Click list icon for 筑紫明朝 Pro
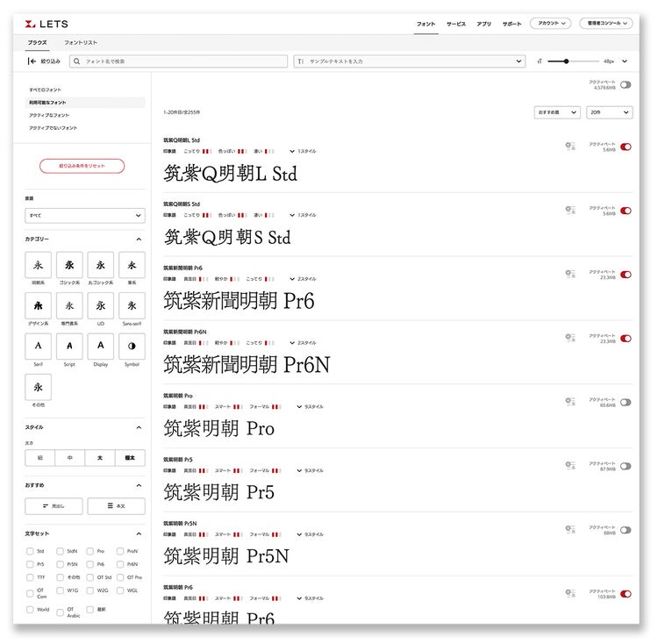The image size is (658, 644). 570,402
